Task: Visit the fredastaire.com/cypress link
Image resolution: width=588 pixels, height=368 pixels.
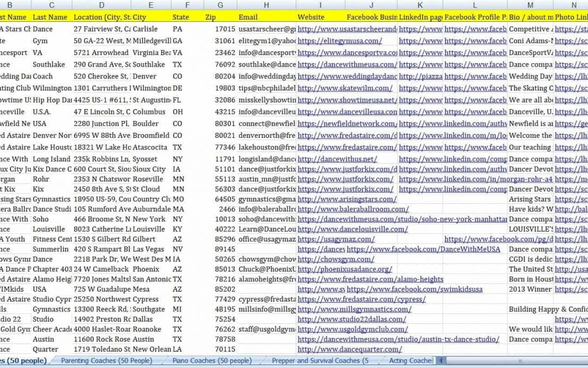Action: tap(362, 299)
